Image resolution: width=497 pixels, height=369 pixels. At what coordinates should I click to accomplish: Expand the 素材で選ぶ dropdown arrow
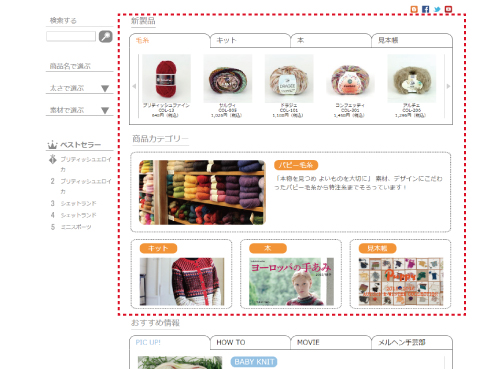coord(105,110)
